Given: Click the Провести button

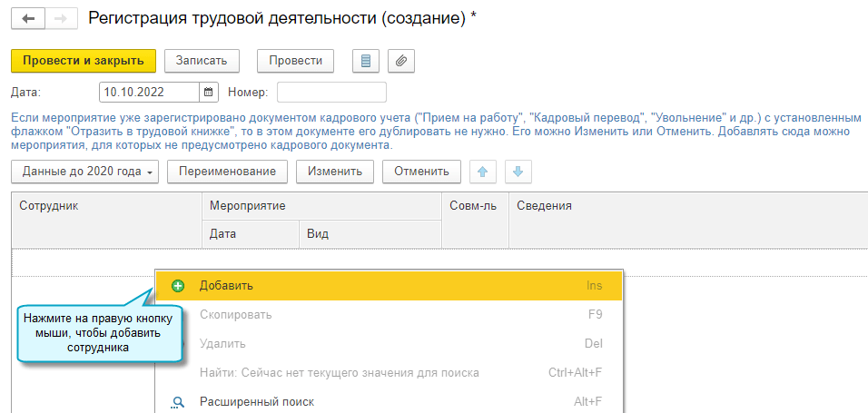Looking at the screenshot, I should pos(295,61).
